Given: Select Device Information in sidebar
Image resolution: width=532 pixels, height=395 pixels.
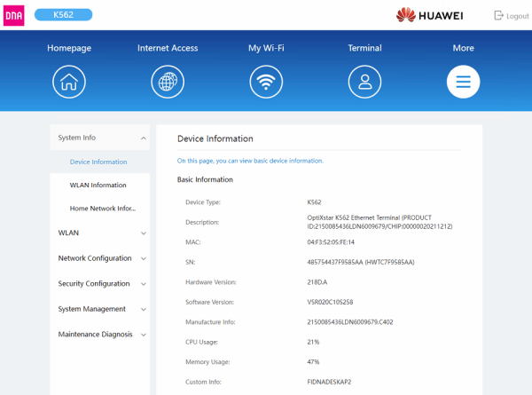Looking at the screenshot, I should coord(98,162).
